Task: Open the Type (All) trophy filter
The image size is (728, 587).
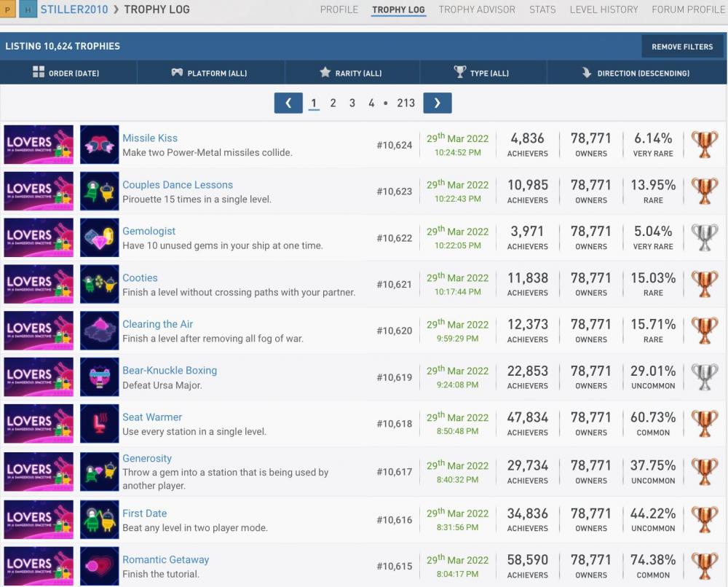Action: click(x=481, y=73)
